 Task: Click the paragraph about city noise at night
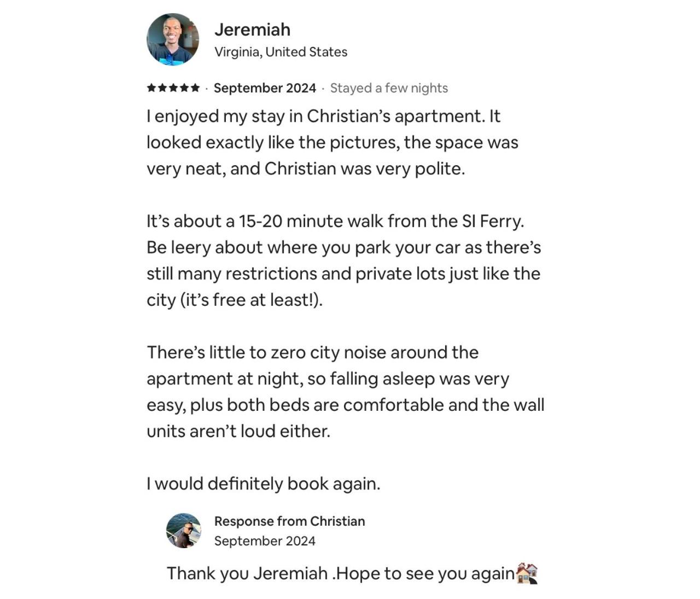(346, 392)
